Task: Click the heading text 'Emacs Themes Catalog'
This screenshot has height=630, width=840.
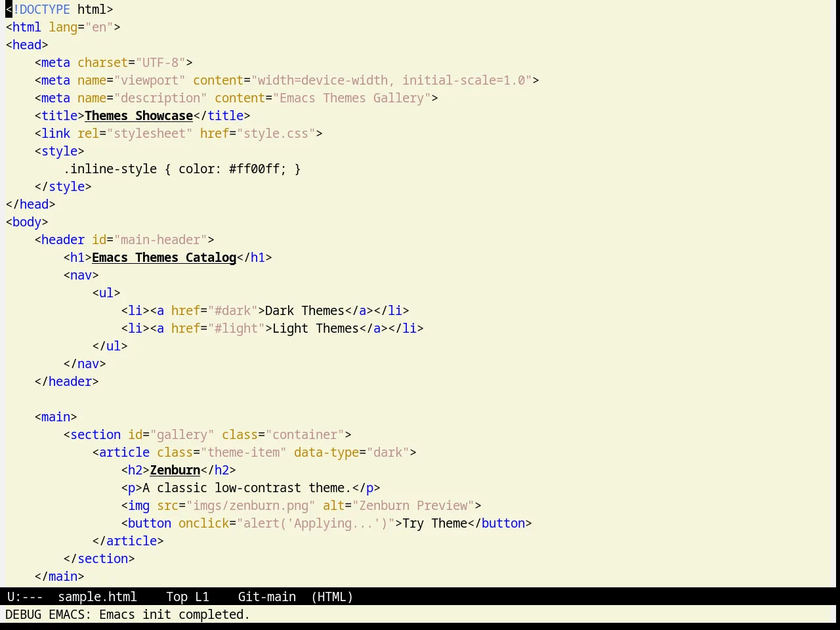Action: [164, 257]
